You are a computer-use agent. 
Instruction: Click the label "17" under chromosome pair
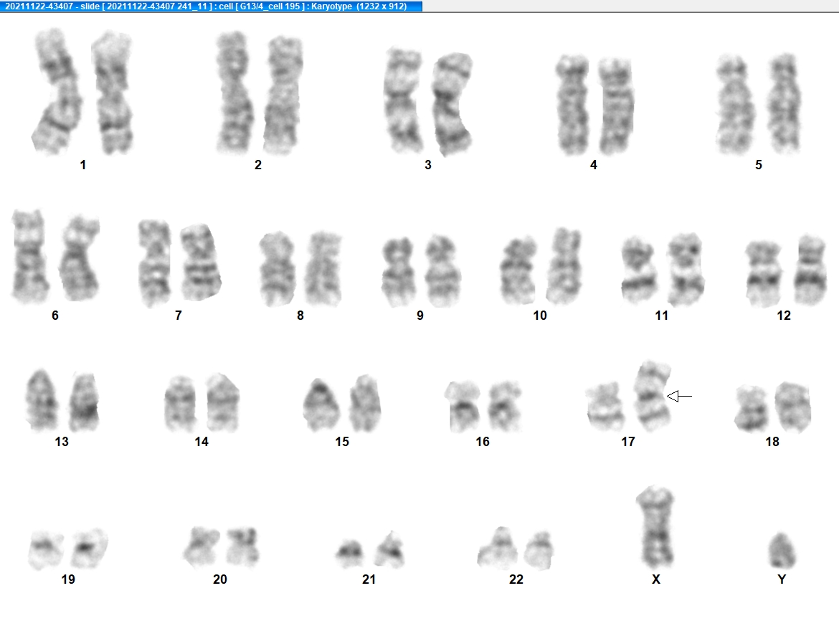point(627,442)
